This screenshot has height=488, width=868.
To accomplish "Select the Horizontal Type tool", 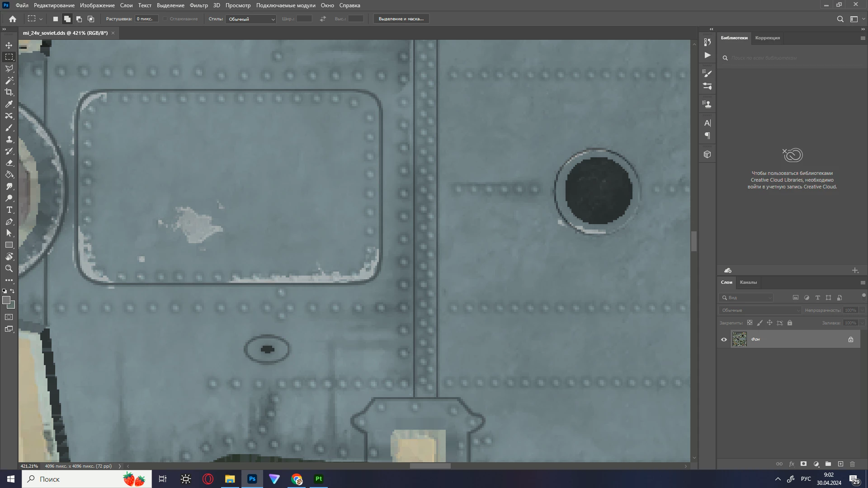I will coord(9,210).
